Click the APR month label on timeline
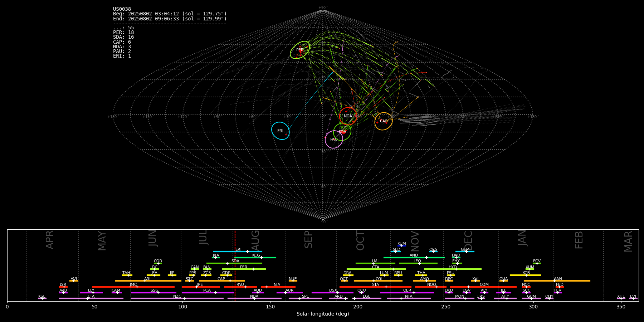 [50, 240]
